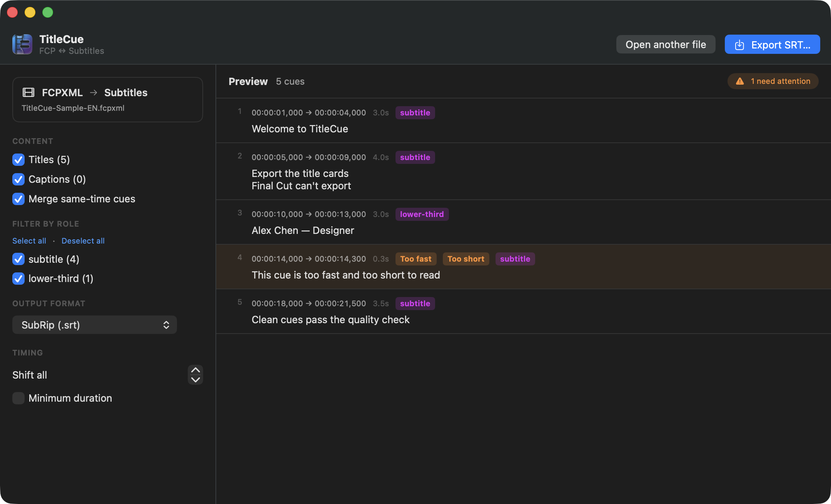The height and width of the screenshot is (504, 831).
Task: Increase Shift all with up stepper arrow
Action: pyautogui.click(x=195, y=370)
